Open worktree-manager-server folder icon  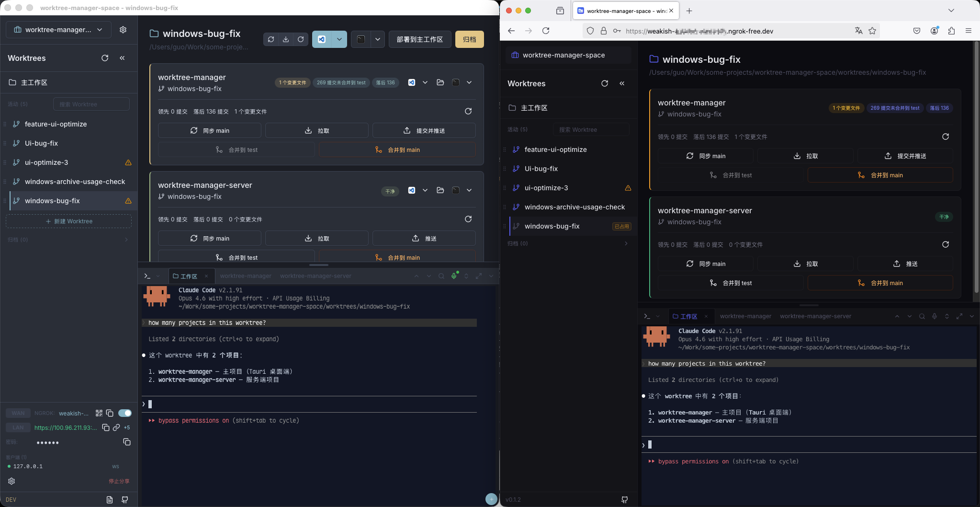[x=440, y=190]
